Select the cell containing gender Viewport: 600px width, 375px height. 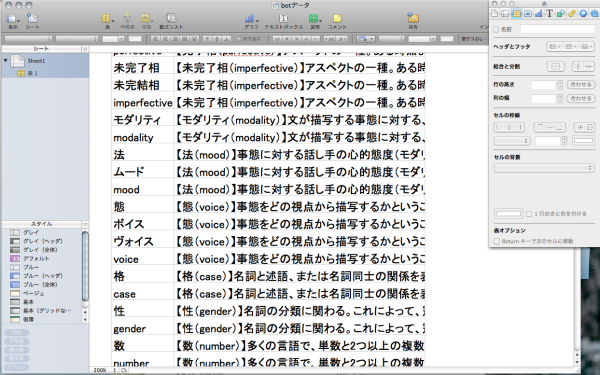[x=143, y=328]
